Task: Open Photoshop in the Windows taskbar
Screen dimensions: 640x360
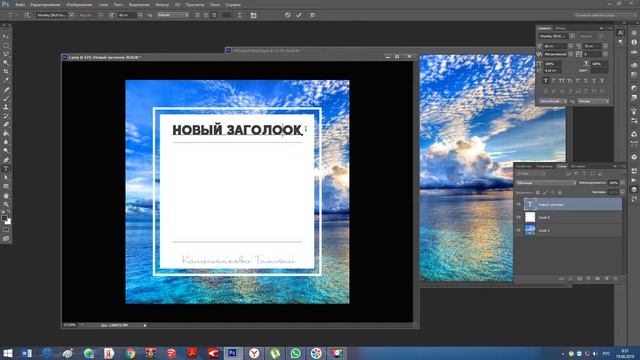Action: 232,353
